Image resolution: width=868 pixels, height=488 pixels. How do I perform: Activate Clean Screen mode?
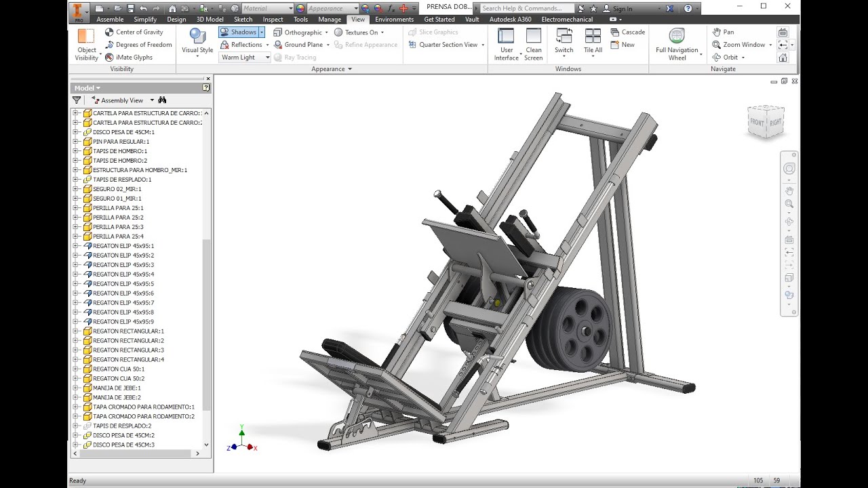point(534,45)
